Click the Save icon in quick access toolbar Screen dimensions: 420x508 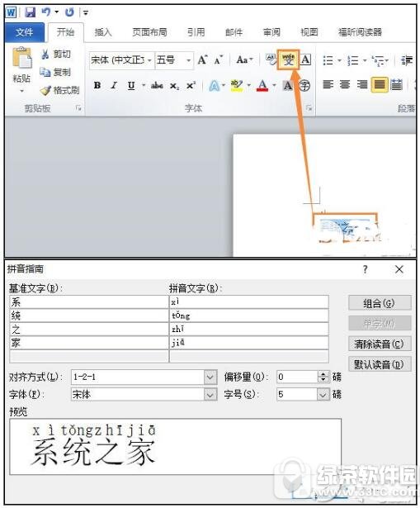[31, 12]
